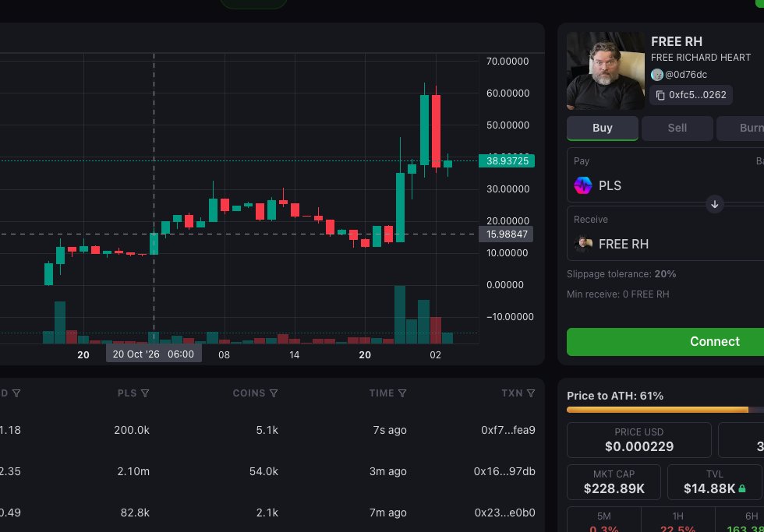764x532 pixels.
Task: Click the 0xfc5...0262 address button
Action: [x=691, y=95]
